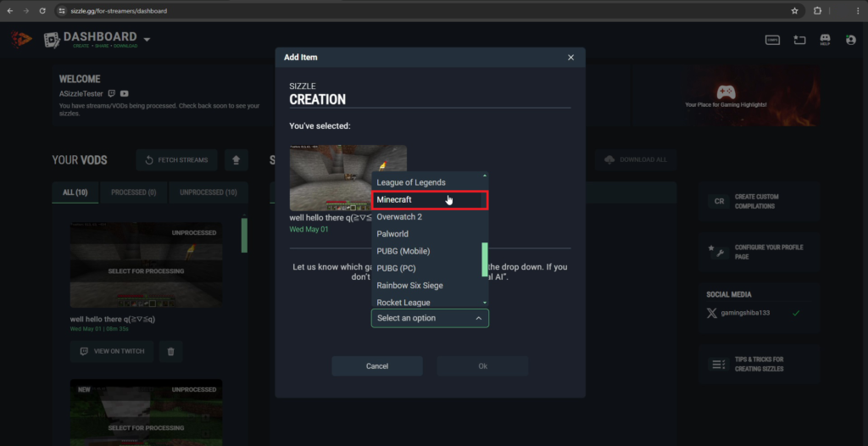Close the Add Item dialog
Viewport: 868px width, 446px height.
[x=570, y=57]
